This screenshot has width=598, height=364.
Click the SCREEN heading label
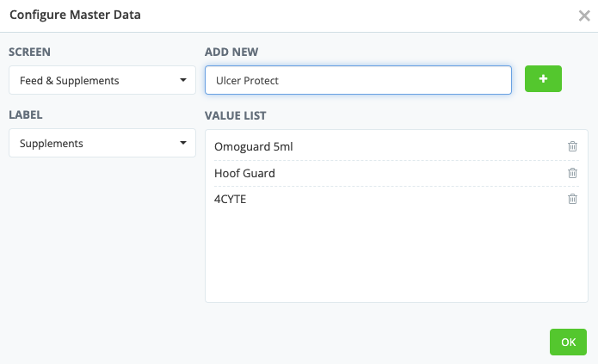(29, 52)
